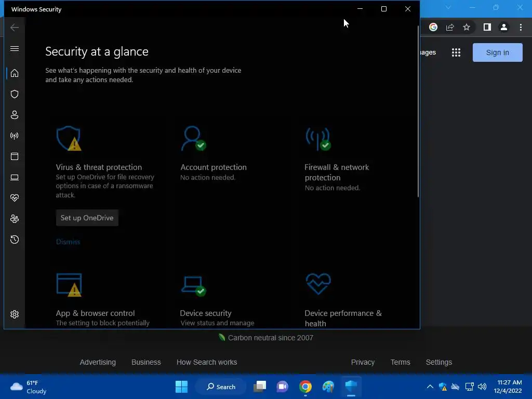Open Firewall & network protection sidebar icon

point(15,136)
